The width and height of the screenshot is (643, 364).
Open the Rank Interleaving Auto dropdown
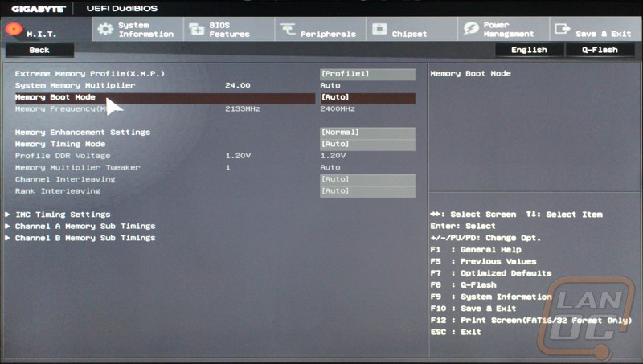tap(367, 191)
